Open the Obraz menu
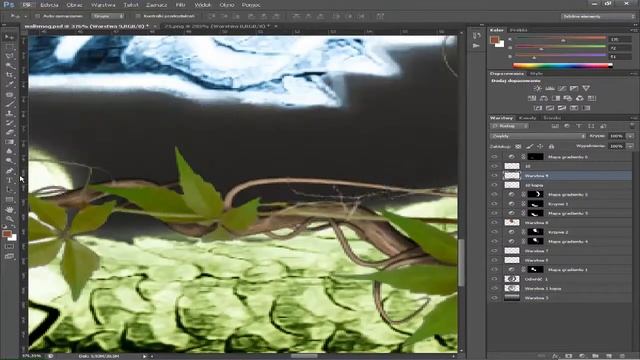 (74, 5)
